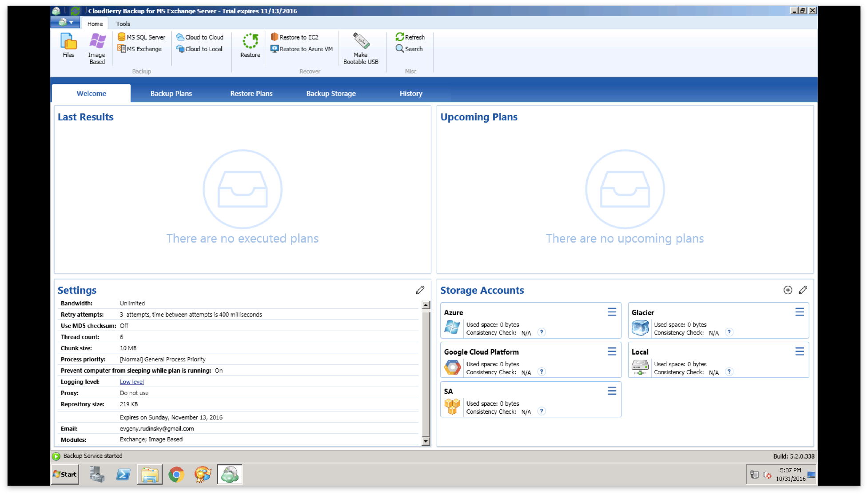This screenshot has width=868, height=495.
Task: Open the SA storage account menu
Action: [612, 391]
